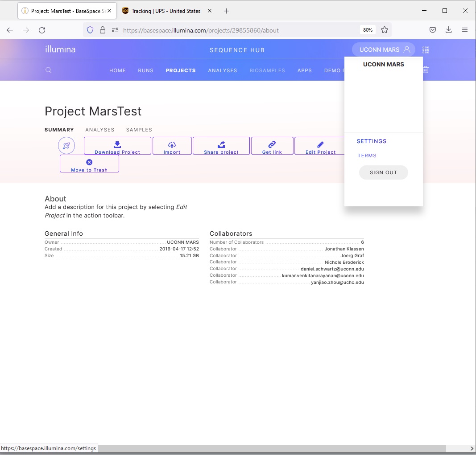Open the Firefox hamburger menu
476x455 pixels.
pyautogui.click(x=465, y=30)
